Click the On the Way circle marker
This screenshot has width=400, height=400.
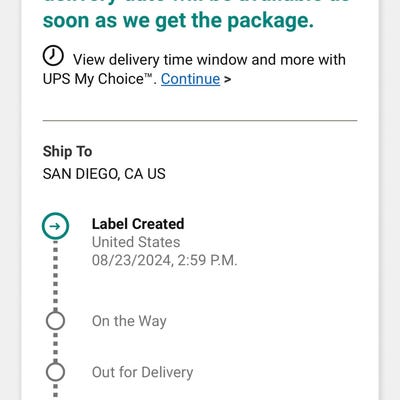[55, 321]
